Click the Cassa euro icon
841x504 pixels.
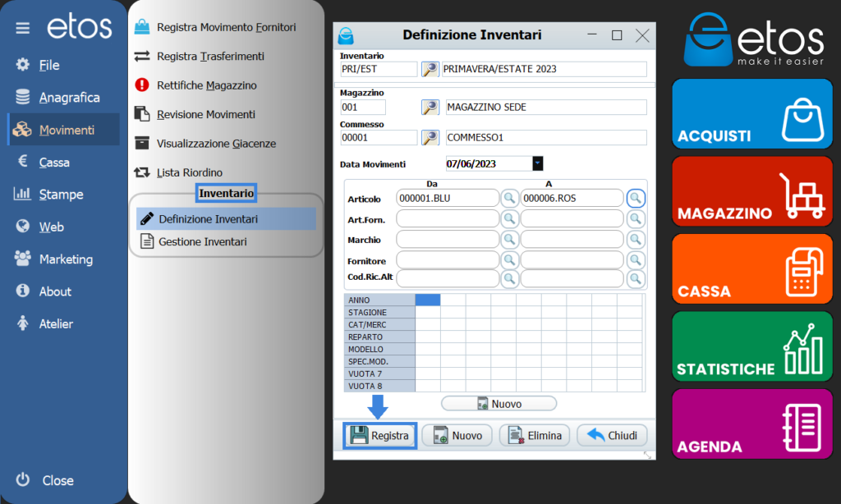(x=22, y=160)
